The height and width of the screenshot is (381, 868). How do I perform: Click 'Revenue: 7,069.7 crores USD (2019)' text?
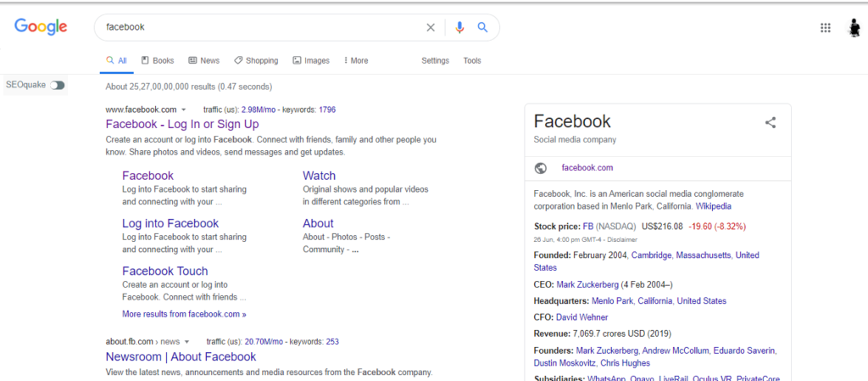603,334
